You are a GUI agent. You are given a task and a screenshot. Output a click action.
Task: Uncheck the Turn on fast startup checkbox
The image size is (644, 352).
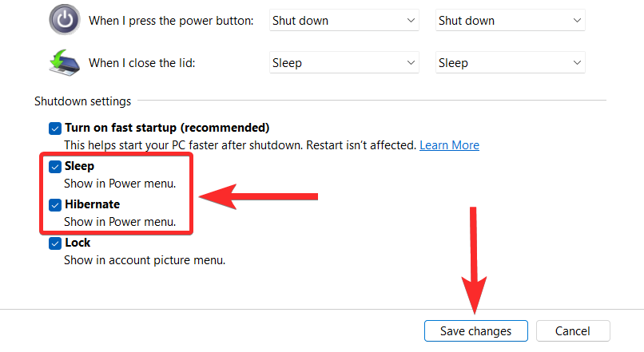pos(54,128)
